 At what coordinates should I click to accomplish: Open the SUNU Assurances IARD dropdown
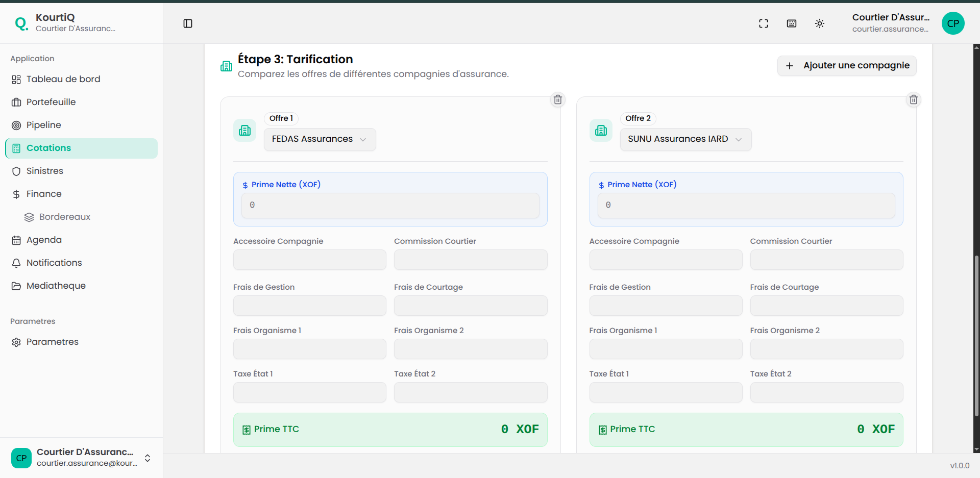[x=685, y=139]
